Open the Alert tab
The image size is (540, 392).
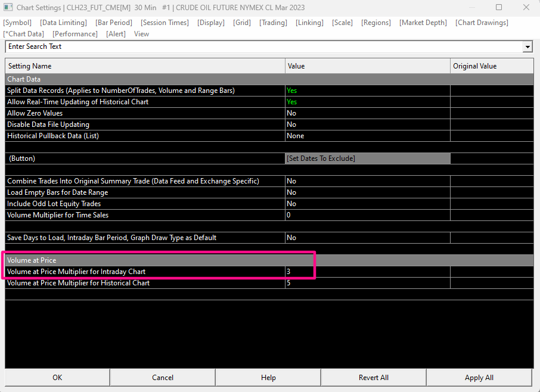pos(116,34)
